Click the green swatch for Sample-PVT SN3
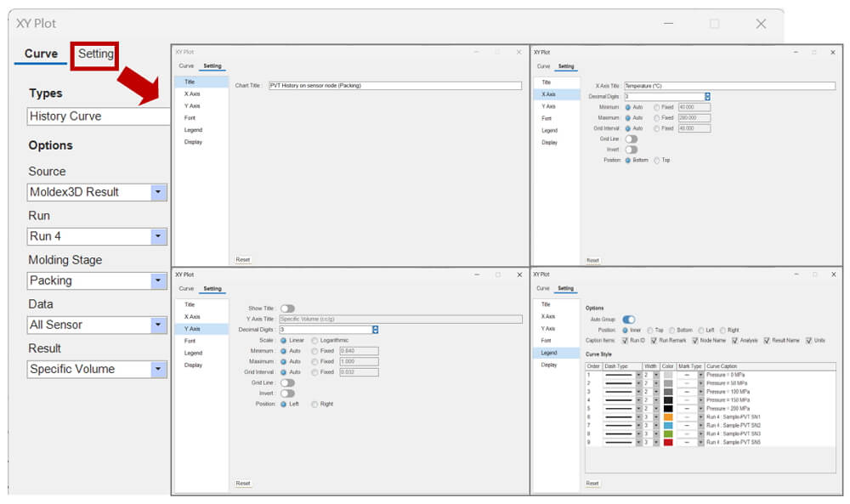850x504 pixels. pyautogui.click(x=668, y=433)
